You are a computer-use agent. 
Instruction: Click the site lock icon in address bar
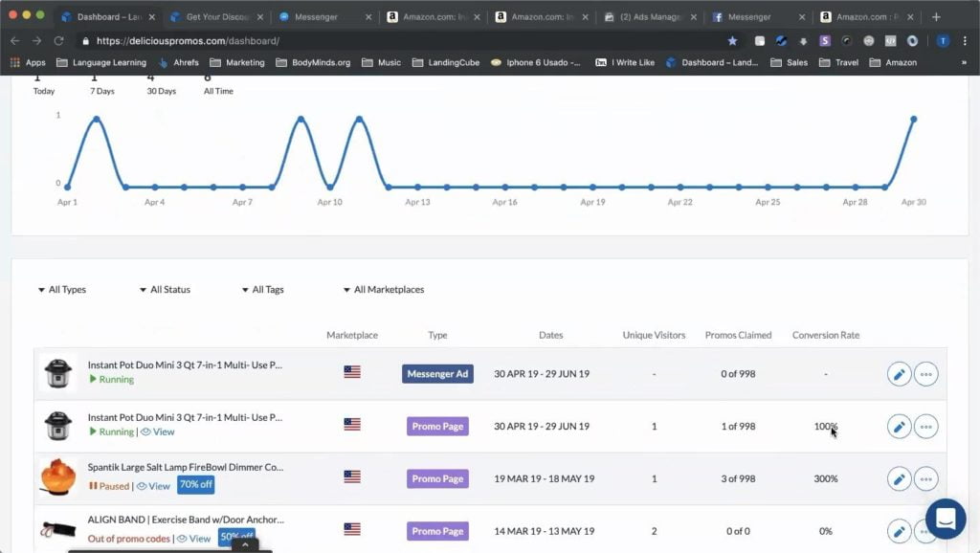pos(85,40)
